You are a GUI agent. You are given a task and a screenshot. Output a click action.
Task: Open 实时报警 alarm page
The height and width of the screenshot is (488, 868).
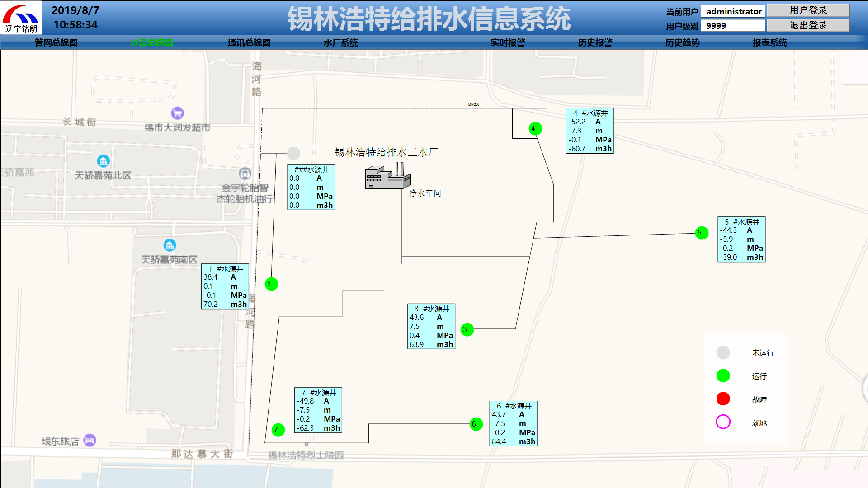pyautogui.click(x=508, y=43)
